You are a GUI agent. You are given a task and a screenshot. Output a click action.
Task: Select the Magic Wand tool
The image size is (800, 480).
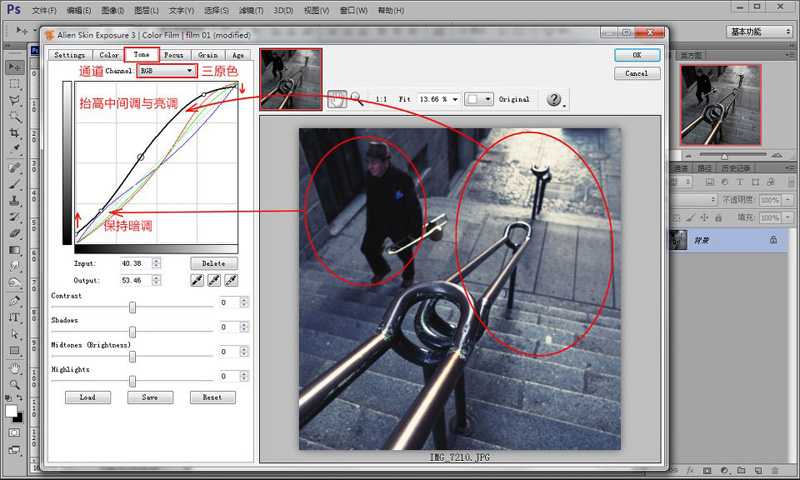[x=14, y=117]
